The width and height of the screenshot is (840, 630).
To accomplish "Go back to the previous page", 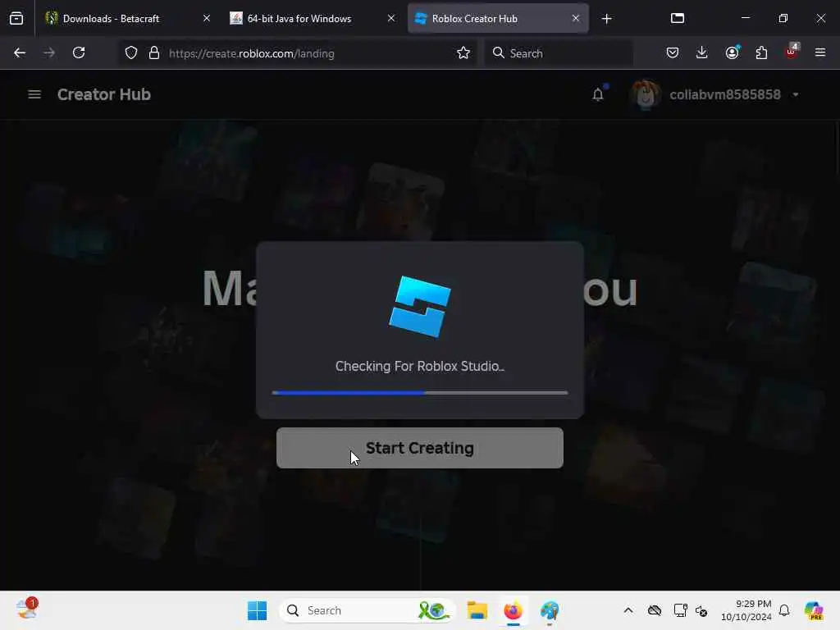I will 20,53.
